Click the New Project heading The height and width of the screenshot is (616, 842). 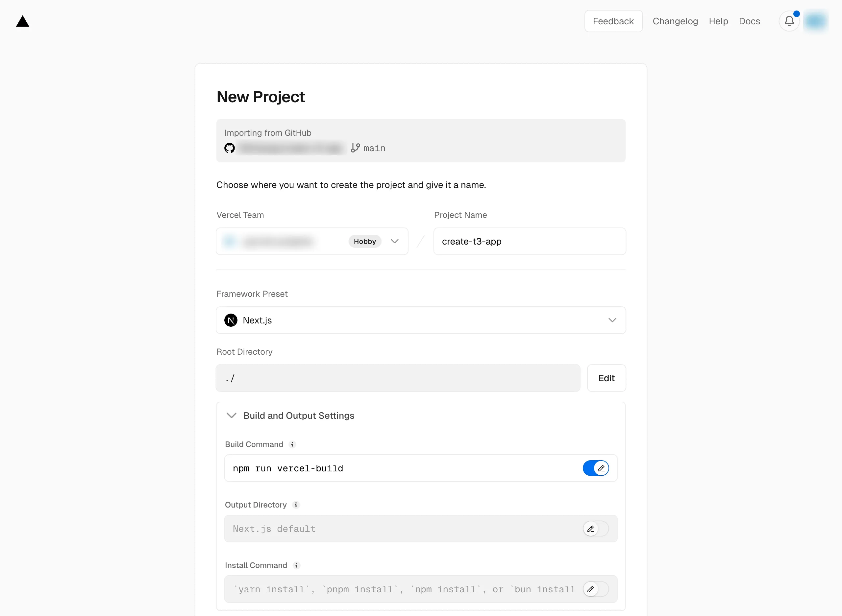(261, 97)
